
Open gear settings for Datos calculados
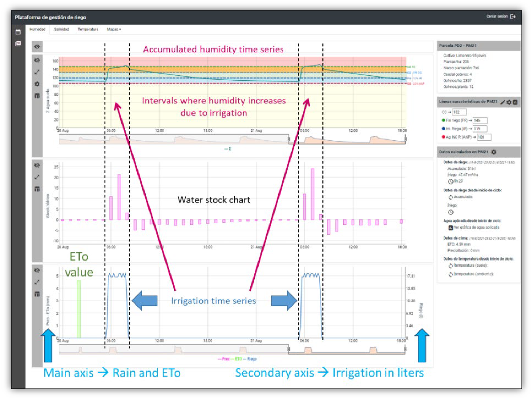click(x=494, y=152)
